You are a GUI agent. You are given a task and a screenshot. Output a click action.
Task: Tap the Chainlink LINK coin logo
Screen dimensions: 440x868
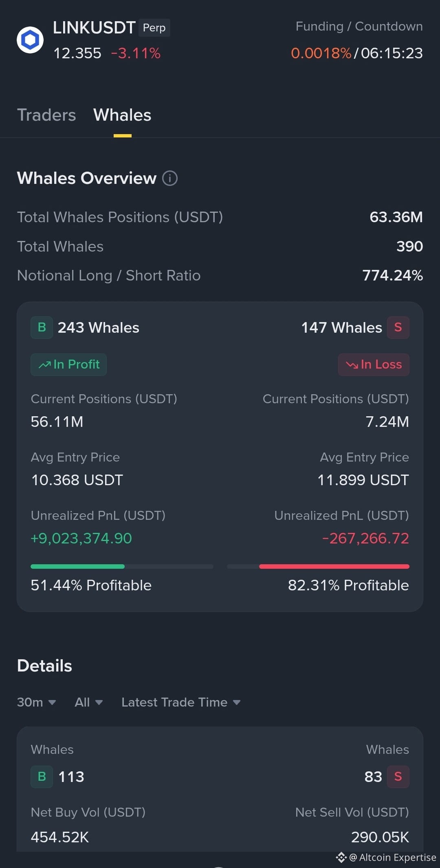tap(30, 40)
